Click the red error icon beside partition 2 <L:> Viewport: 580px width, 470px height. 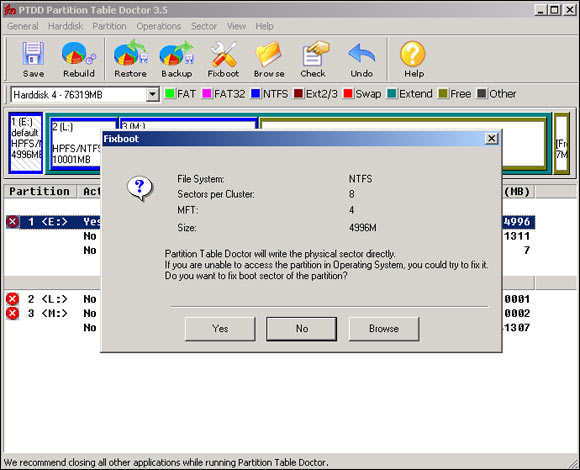[12, 299]
